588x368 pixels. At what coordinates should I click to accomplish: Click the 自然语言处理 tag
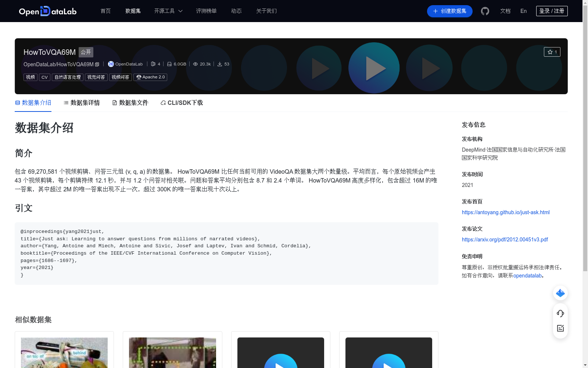[68, 77]
